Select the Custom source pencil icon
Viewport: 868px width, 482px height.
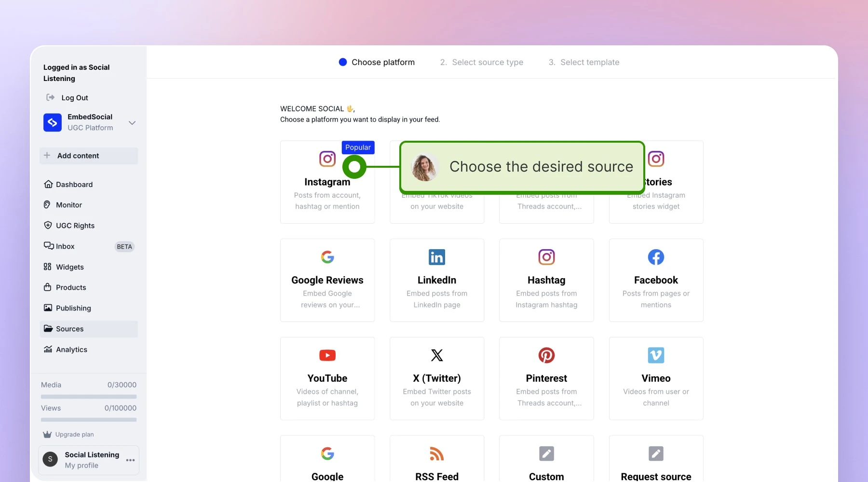[546, 454]
